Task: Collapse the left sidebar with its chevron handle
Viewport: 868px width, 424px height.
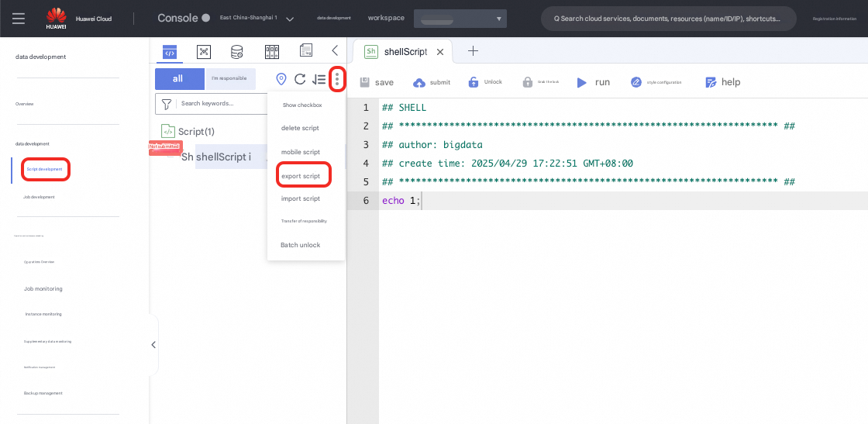Action: coord(153,344)
